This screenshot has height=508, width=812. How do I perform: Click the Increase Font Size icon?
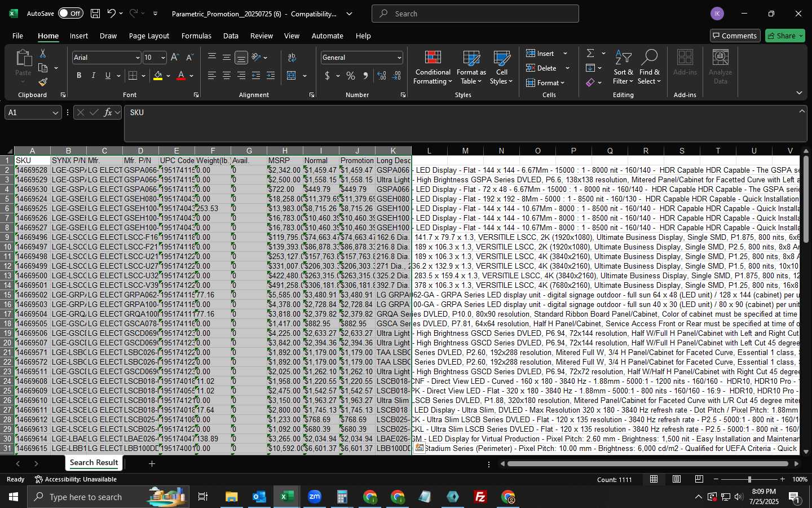click(x=175, y=58)
